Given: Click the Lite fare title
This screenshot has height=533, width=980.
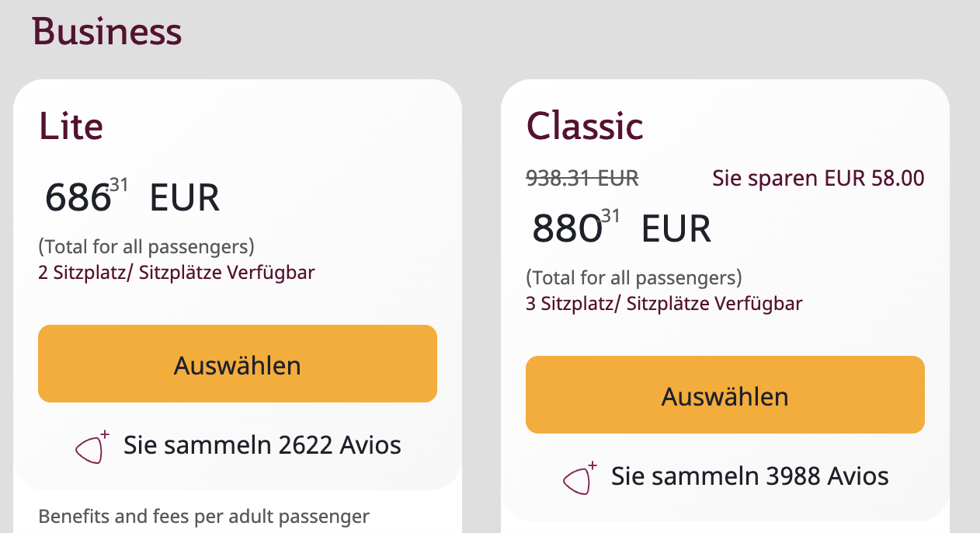Looking at the screenshot, I should point(71,126).
